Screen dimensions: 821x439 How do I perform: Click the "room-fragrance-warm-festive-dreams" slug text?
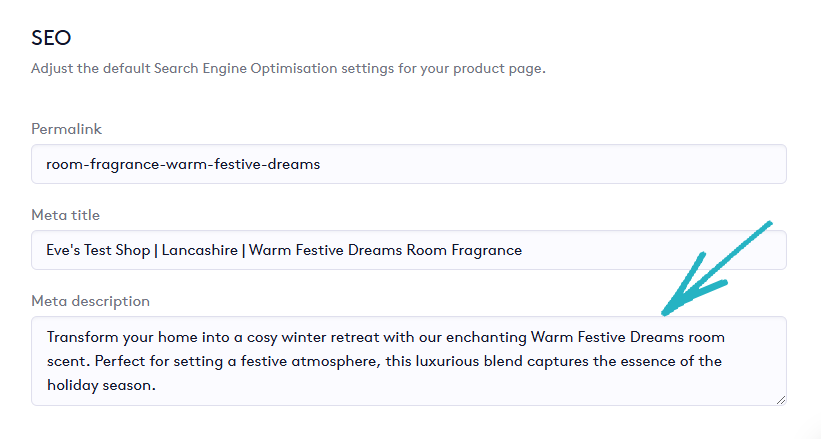coord(183,164)
